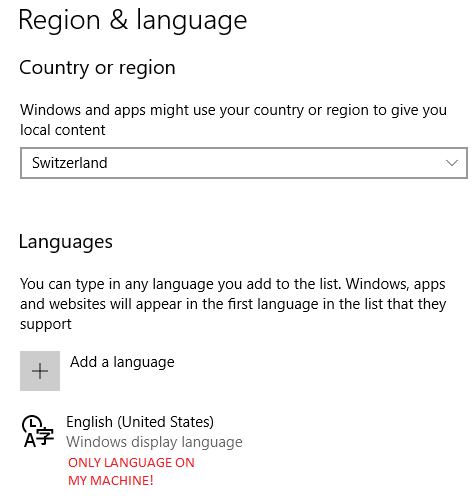Expand the country list via the chevron arrow
Viewport: 475px width, 501px height.
coord(452,163)
